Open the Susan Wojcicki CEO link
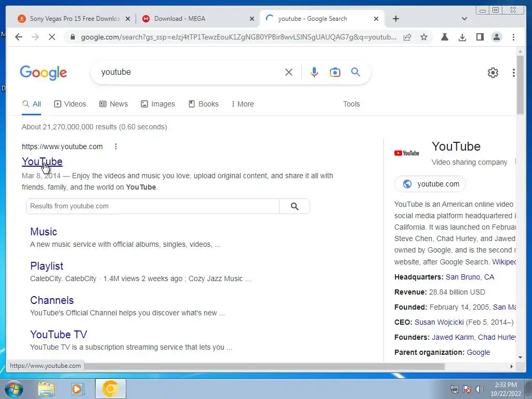Viewport: 532px width, 399px height. (439, 322)
